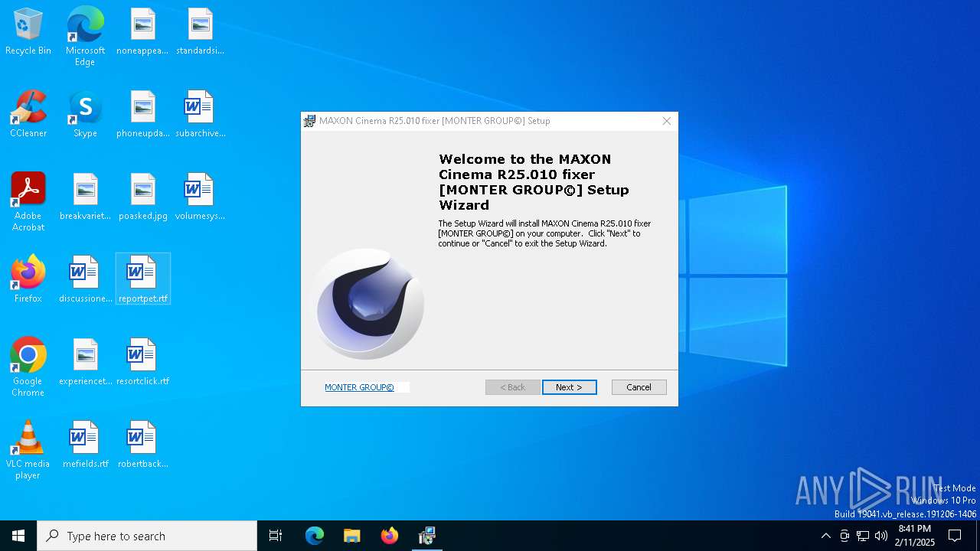This screenshot has width=980, height=551.
Task: Click the taskbar search box
Action: point(147,536)
